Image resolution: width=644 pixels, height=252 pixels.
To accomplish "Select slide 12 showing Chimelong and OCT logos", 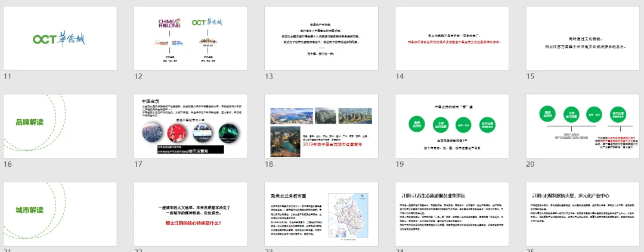I will [191, 38].
